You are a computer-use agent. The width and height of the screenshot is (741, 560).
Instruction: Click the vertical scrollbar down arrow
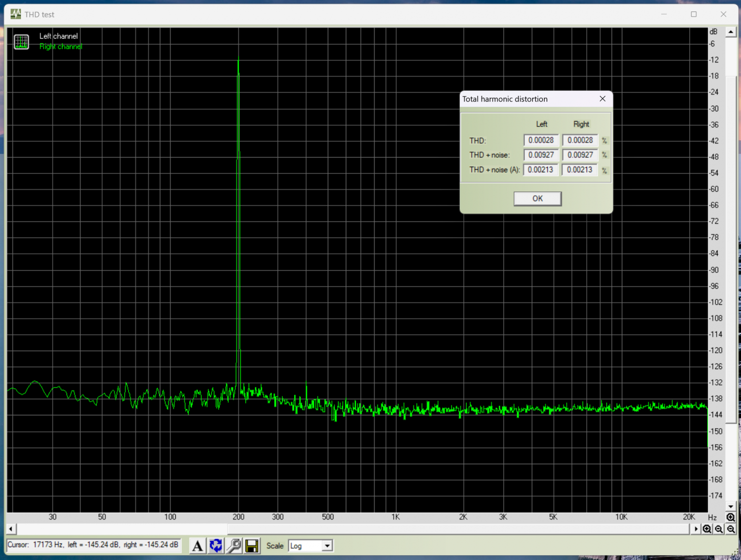pyautogui.click(x=731, y=506)
